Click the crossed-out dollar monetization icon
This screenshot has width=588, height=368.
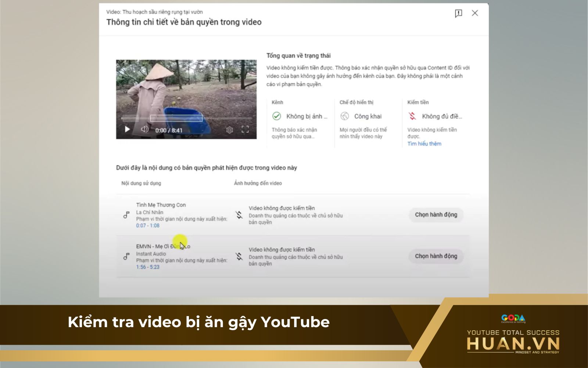412,116
